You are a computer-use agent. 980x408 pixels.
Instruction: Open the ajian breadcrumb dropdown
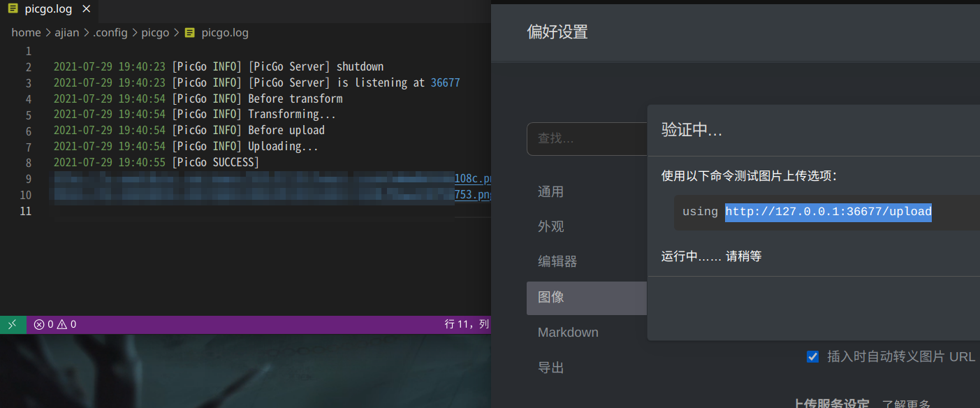click(x=67, y=32)
